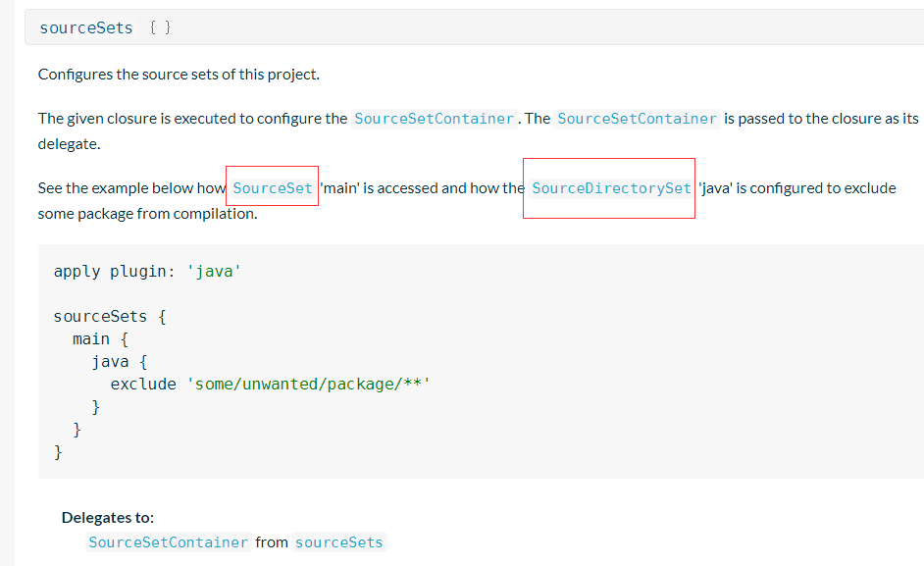Open the SourceSetContainer link before 'is passed'

[x=637, y=119]
